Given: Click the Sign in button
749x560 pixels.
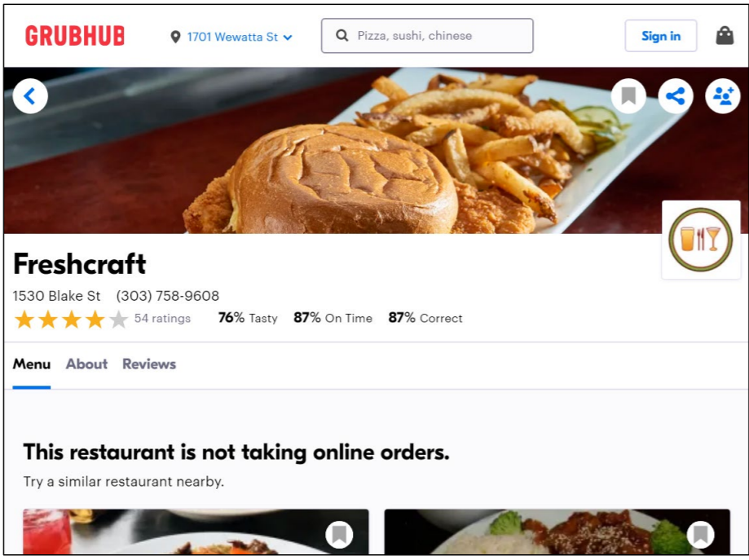Looking at the screenshot, I should point(661,36).
